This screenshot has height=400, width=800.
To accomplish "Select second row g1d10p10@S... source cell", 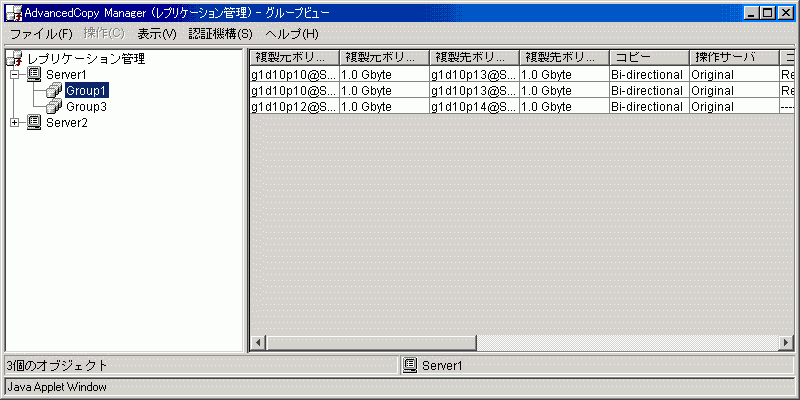I will 294,91.
